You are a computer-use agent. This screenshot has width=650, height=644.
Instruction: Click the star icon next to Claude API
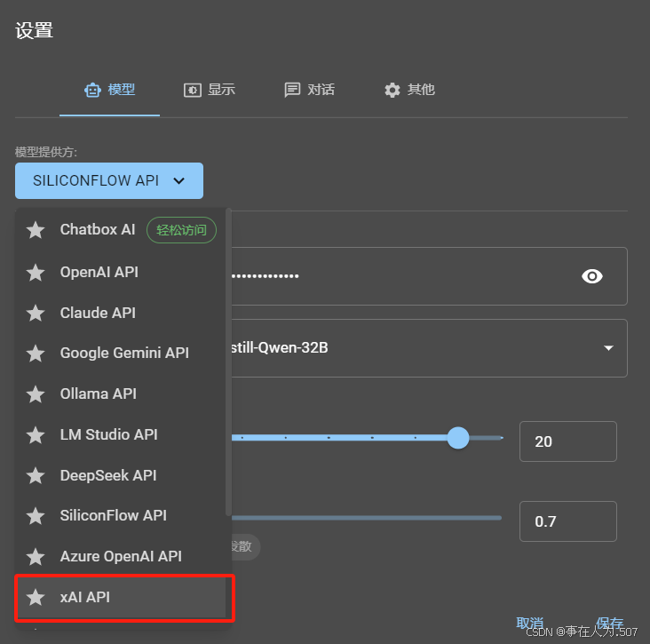coord(36,313)
